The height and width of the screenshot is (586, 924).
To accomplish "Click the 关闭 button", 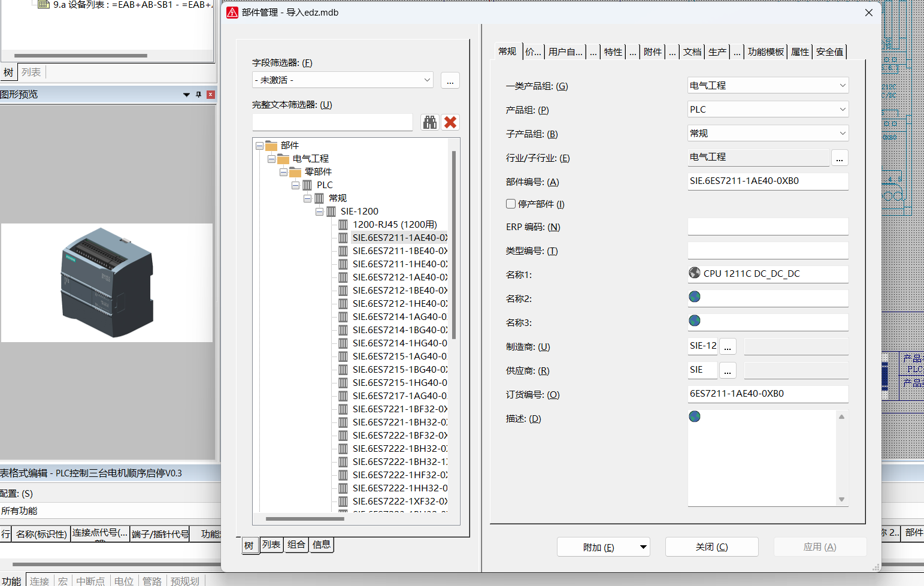I will click(711, 546).
